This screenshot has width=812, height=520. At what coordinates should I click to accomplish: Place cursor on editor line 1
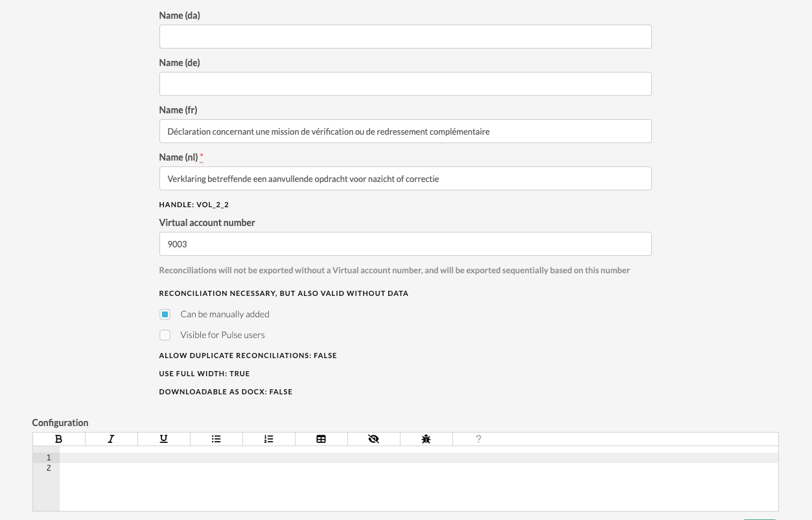pos(418,458)
